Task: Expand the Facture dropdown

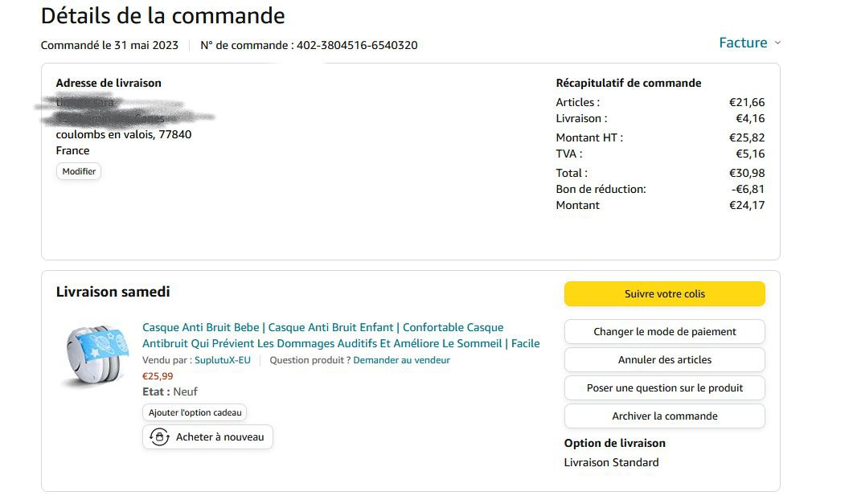Action: point(749,43)
